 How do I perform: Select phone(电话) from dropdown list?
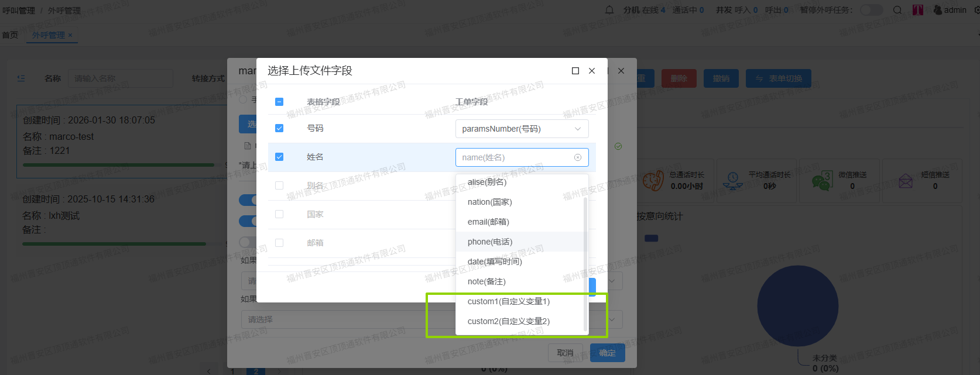490,242
